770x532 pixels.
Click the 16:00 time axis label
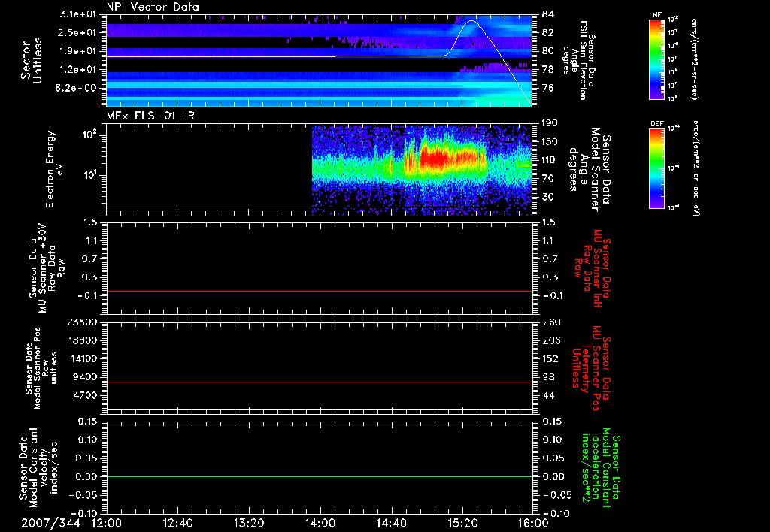click(x=533, y=524)
